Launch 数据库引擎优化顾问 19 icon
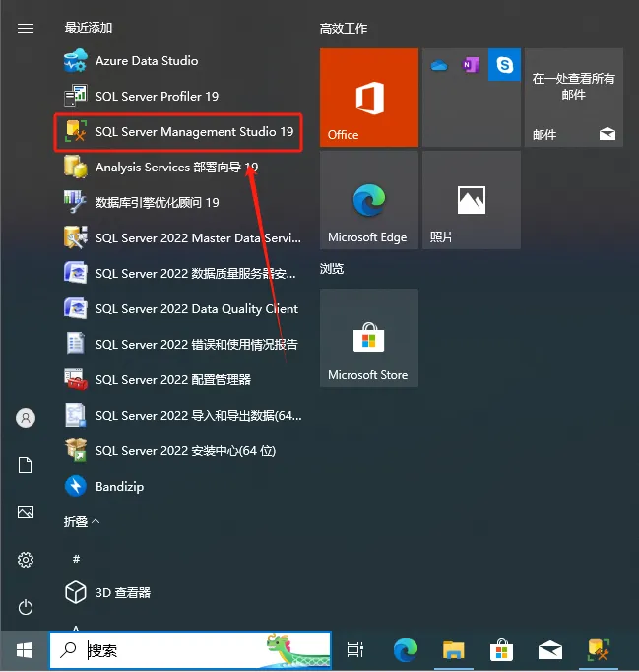 pyautogui.click(x=76, y=202)
